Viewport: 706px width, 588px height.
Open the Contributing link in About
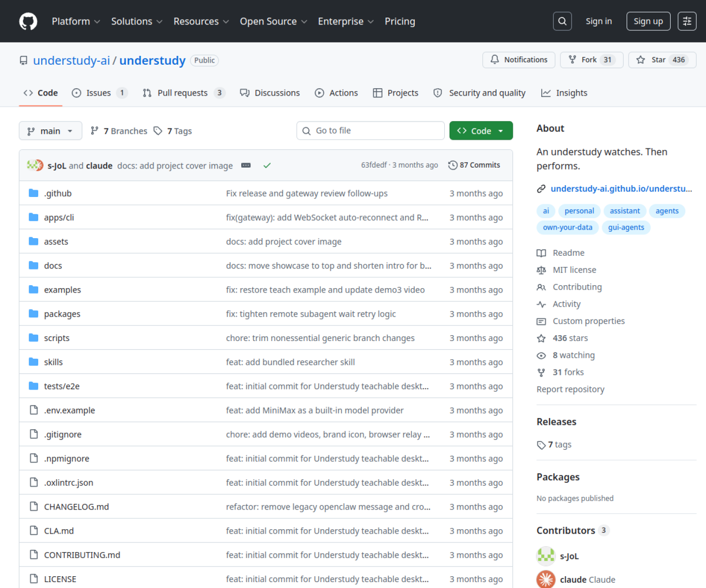pyautogui.click(x=570, y=287)
